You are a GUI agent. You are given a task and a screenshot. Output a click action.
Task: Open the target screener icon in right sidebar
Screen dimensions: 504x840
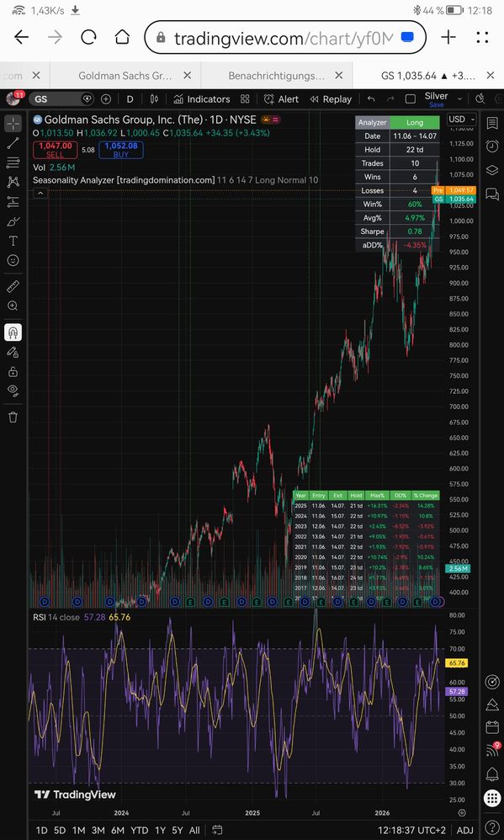[491, 682]
